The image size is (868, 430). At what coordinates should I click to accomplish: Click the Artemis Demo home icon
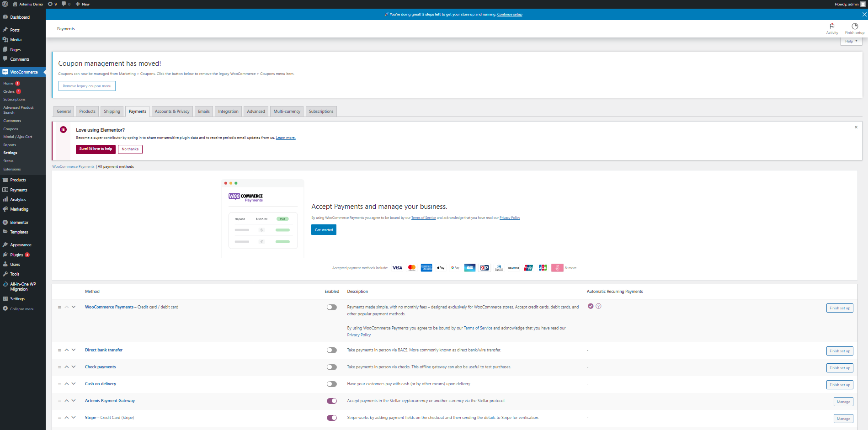[15, 4]
